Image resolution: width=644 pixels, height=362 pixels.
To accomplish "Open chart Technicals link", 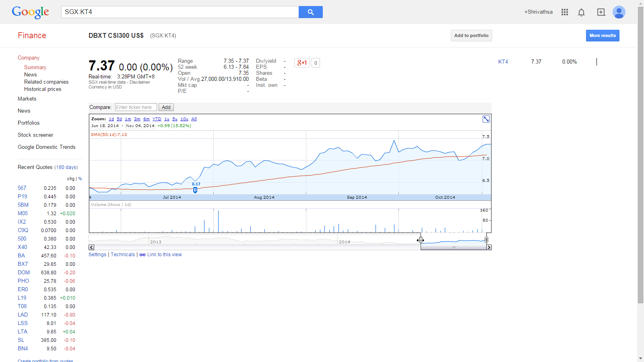I will 123,255.
